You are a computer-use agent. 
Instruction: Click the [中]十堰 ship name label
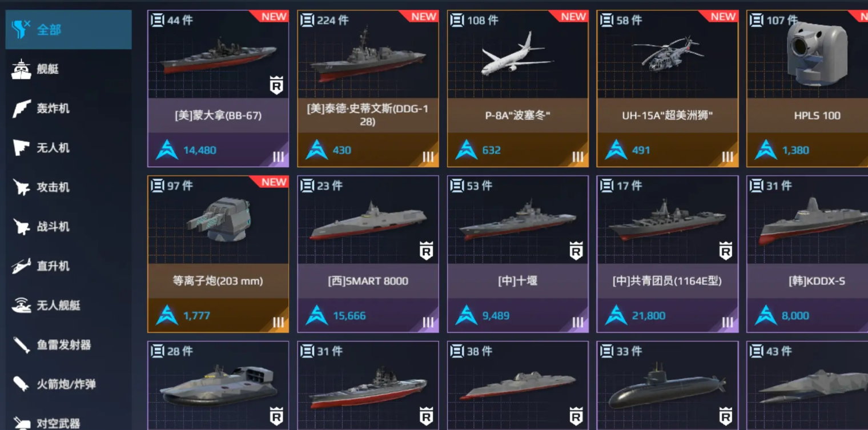pos(517,281)
